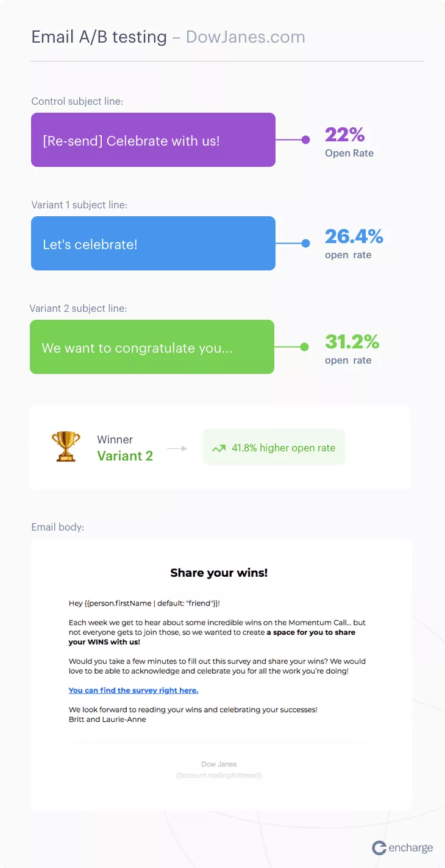Click the green "Variant 2" winner label
The height and width of the screenshot is (868, 445).
pos(125,456)
